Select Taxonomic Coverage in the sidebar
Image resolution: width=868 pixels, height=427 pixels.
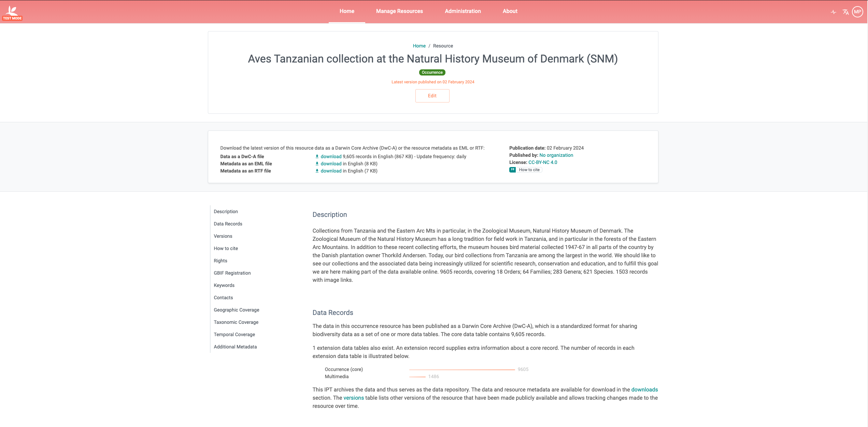click(x=236, y=322)
